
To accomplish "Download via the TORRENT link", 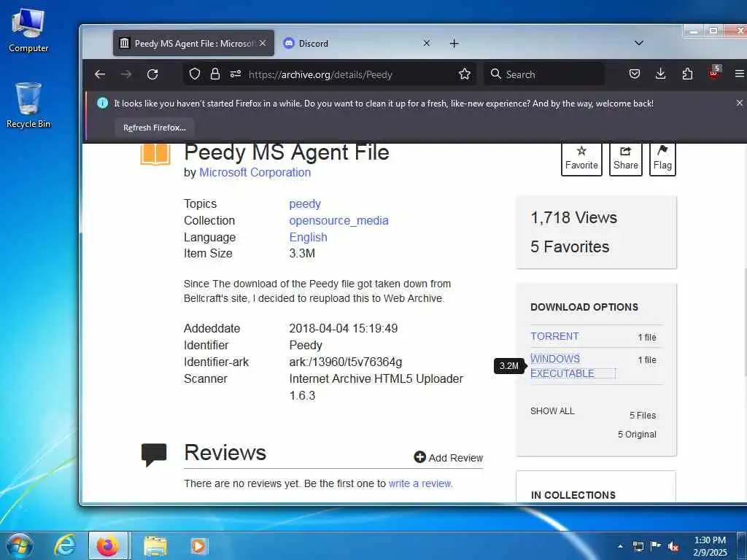I will pos(554,336).
